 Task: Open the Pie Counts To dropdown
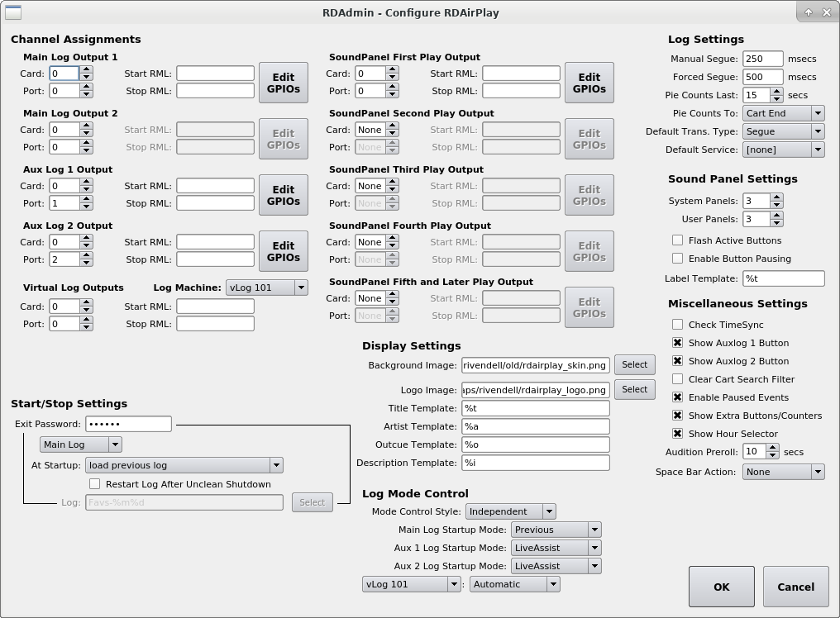(x=783, y=113)
